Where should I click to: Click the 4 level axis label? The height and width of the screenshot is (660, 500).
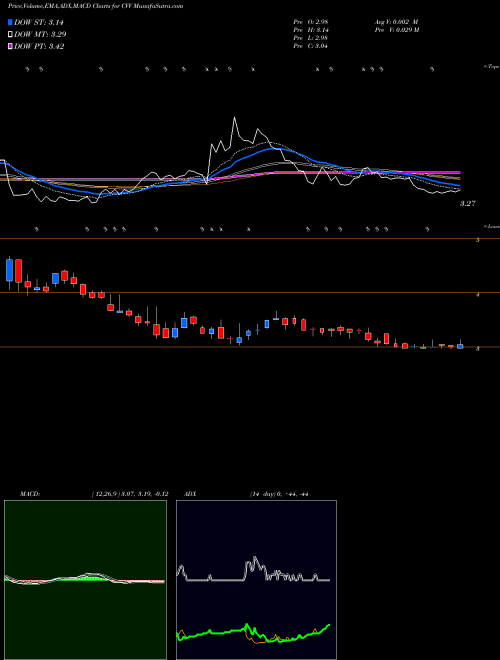click(477, 295)
